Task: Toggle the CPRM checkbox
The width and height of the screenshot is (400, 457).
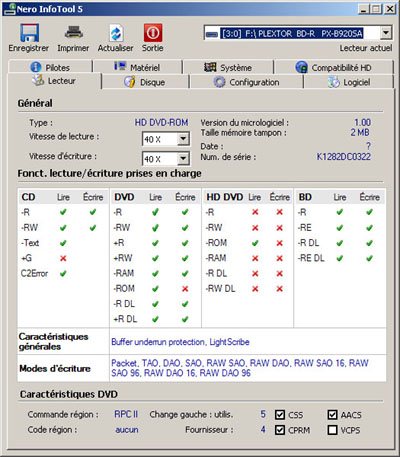Action: [280, 430]
